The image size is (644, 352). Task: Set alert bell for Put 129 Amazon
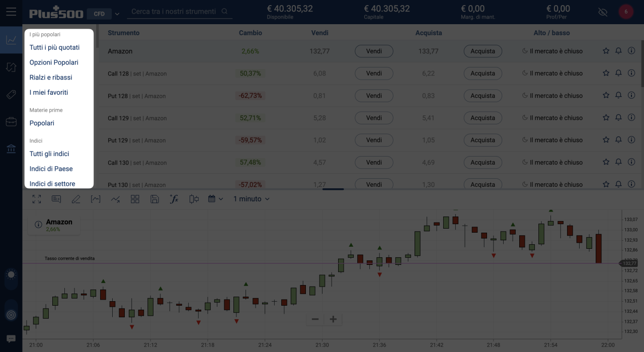pos(619,140)
